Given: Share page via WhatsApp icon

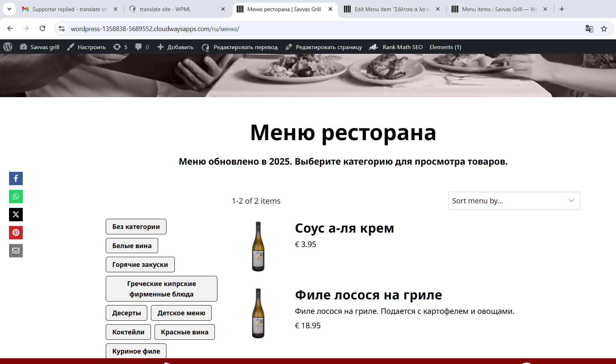Looking at the screenshot, I should pos(16,196).
